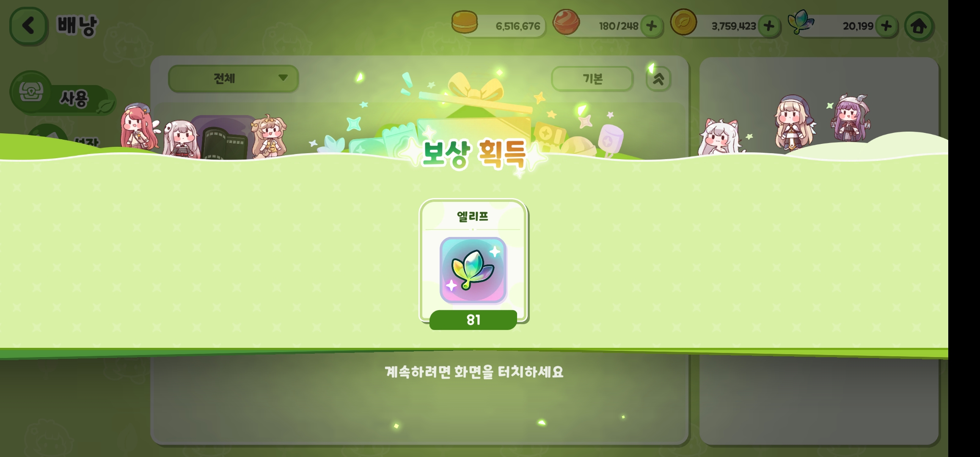Tap 계속하려면 화면을 터치하세요 to continue
The height and width of the screenshot is (457, 980).
(474, 372)
